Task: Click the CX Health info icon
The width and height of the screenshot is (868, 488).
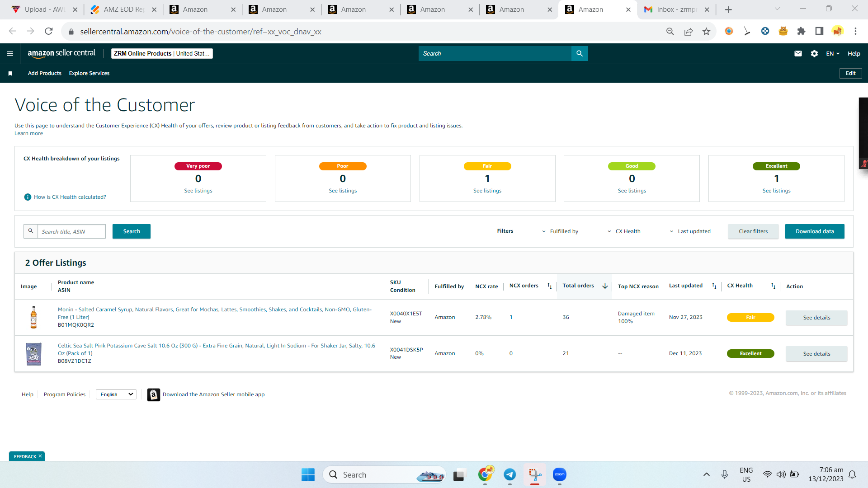Action: coord(28,197)
